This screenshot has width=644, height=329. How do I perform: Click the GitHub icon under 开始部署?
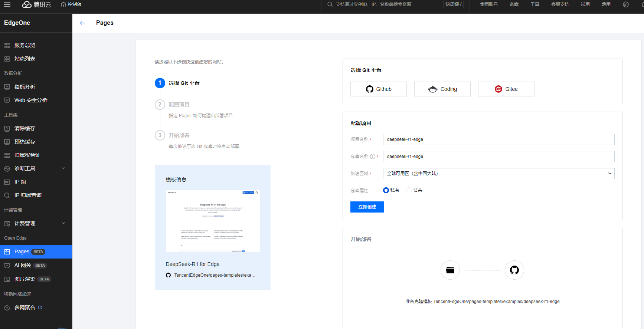514,270
